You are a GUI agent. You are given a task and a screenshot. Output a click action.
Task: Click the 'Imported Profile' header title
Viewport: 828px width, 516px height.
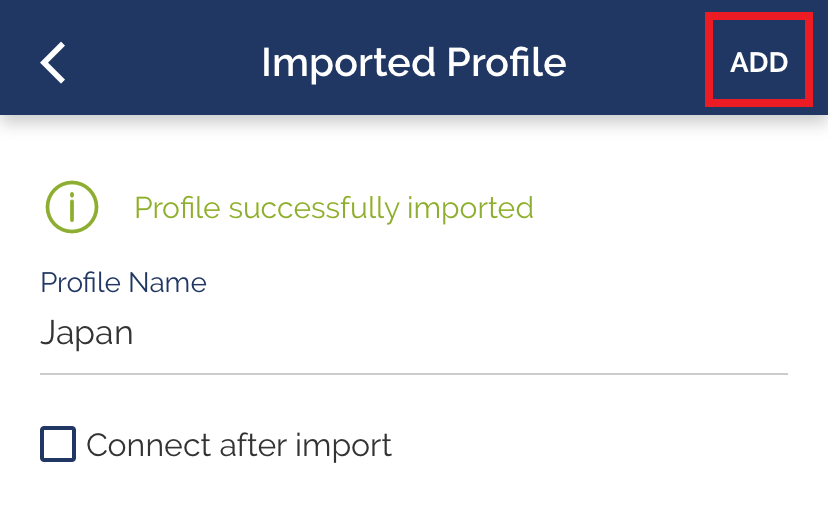[x=414, y=63]
